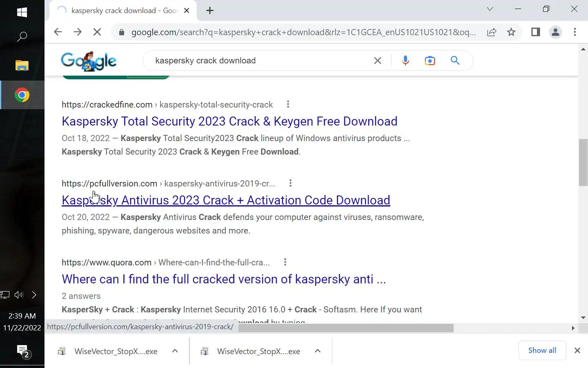
Task: Open Chrome profile avatar
Action: 555,32
